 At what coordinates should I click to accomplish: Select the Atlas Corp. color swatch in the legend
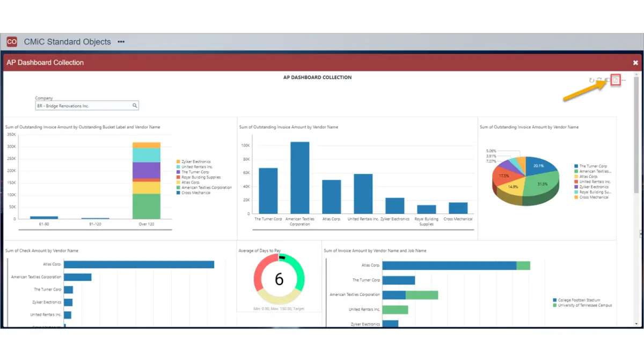pos(178,182)
